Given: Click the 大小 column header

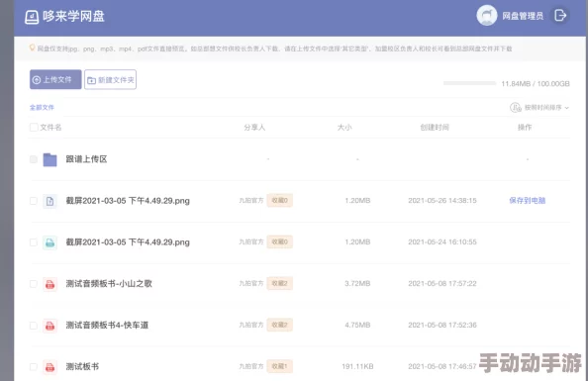Looking at the screenshot, I should pos(344,127).
